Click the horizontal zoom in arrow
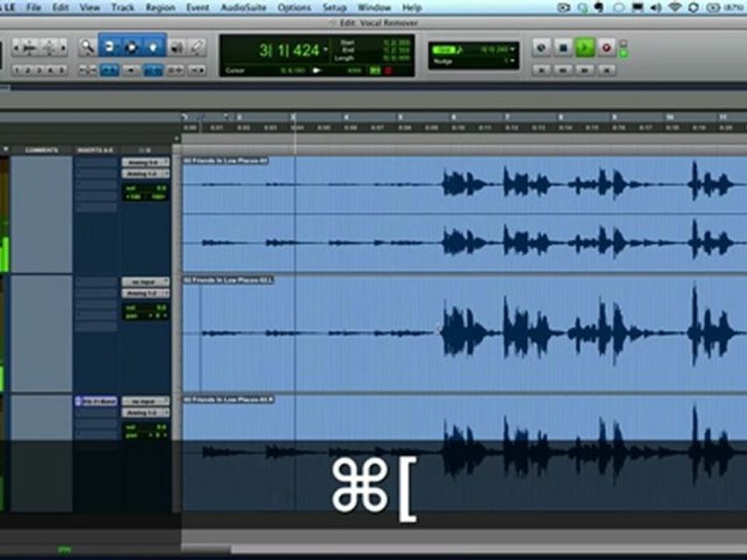This screenshot has height=560, width=747. (63, 47)
